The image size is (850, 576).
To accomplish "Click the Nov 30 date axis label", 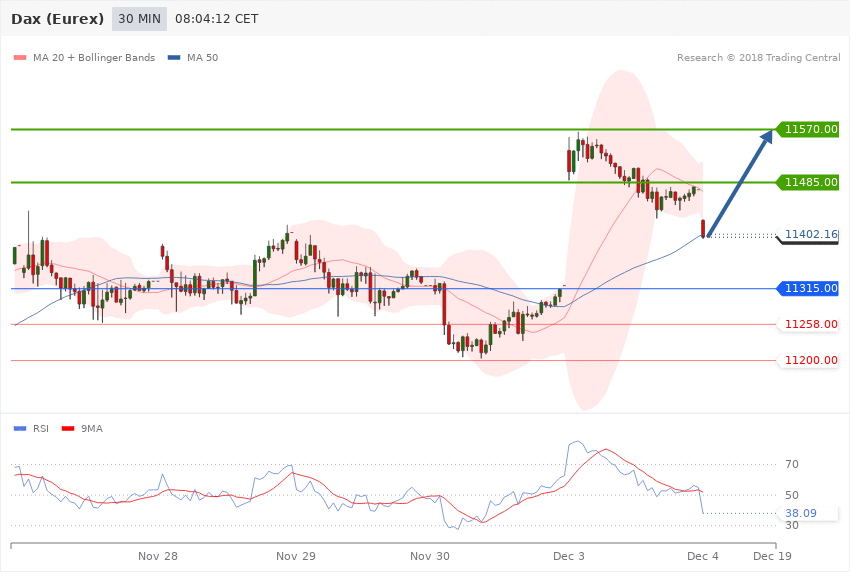I will [x=430, y=556].
